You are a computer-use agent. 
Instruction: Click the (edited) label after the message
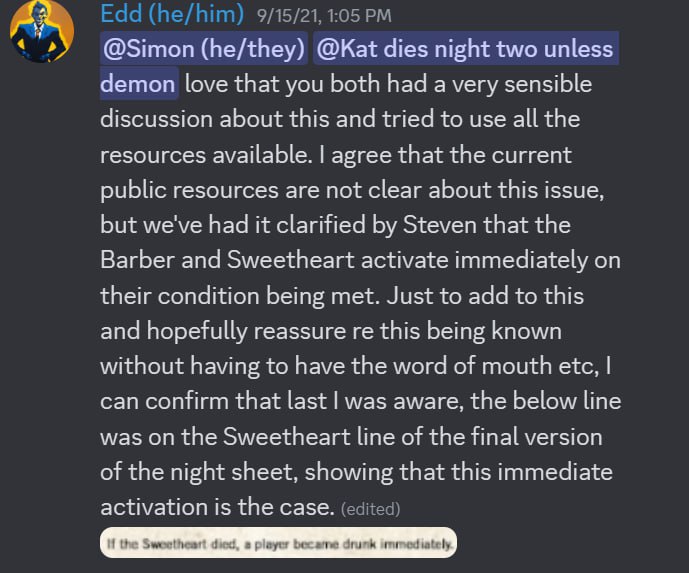pyautogui.click(x=370, y=509)
